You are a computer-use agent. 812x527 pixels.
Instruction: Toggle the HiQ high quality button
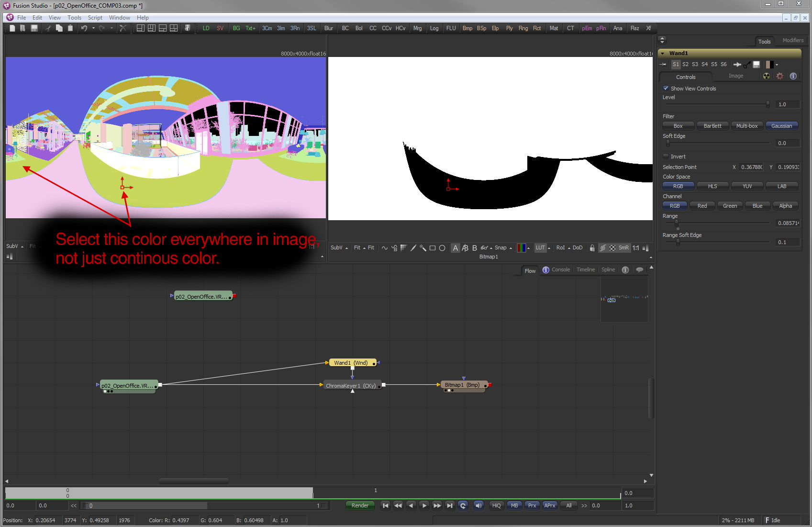pyautogui.click(x=497, y=505)
